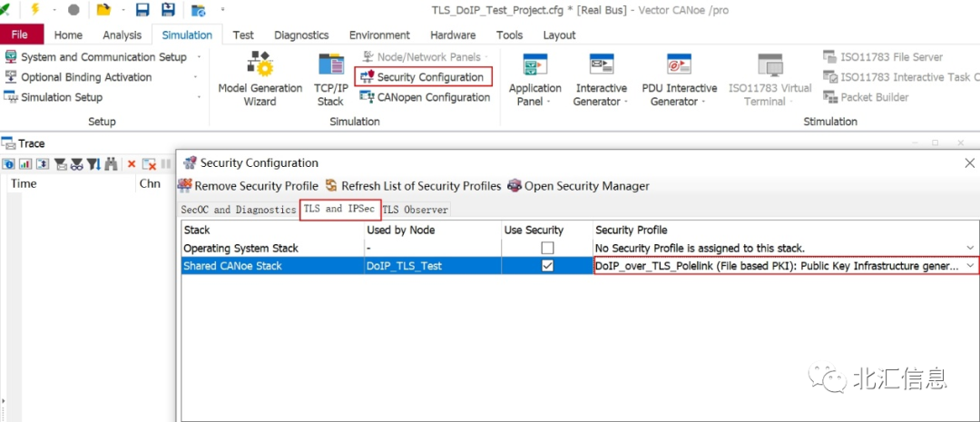Switch to the Environment ribbon tab

[x=379, y=35]
